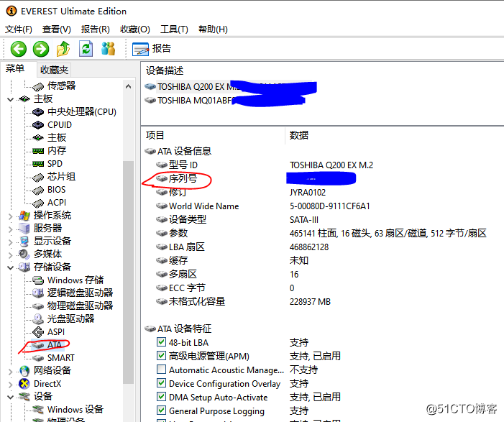Viewport: 504px width, 422px height.
Task: Click the DirectX icon in tree
Action: click(24, 384)
